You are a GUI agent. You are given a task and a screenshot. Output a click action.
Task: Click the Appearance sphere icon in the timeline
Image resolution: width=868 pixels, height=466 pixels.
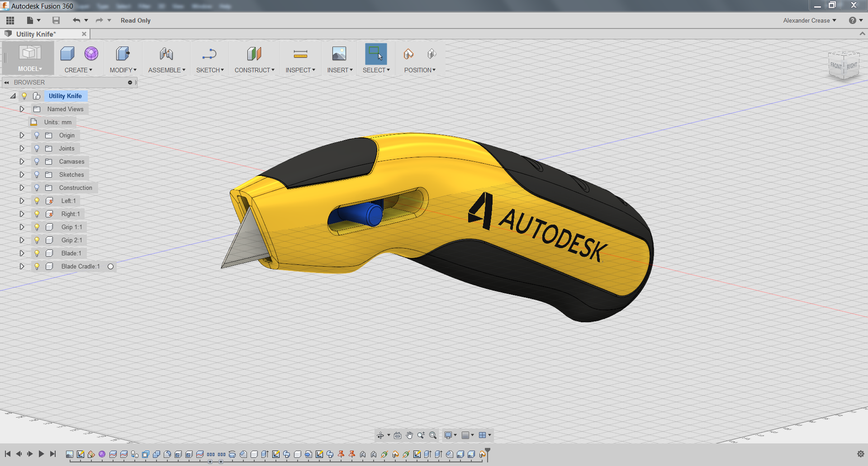pos(102,454)
